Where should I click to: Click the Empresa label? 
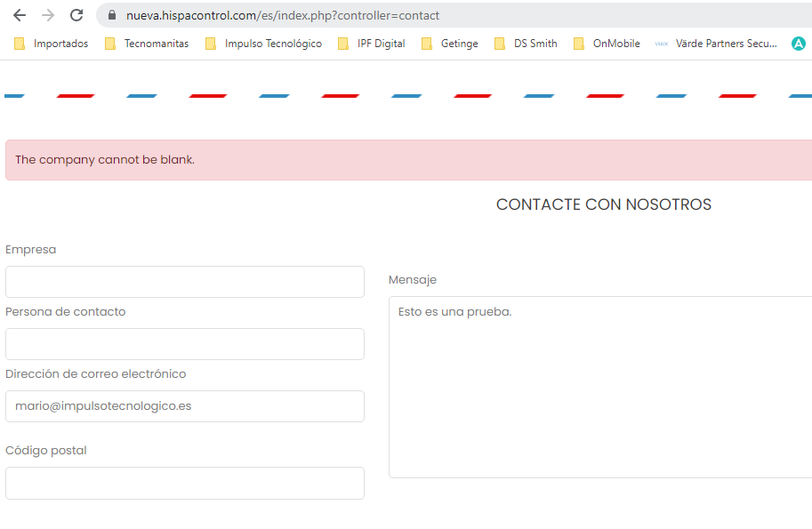click(30, 250)
